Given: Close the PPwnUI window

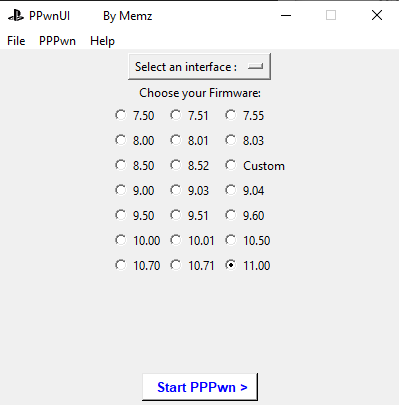Looking at the screenshot, I should 377,15.
